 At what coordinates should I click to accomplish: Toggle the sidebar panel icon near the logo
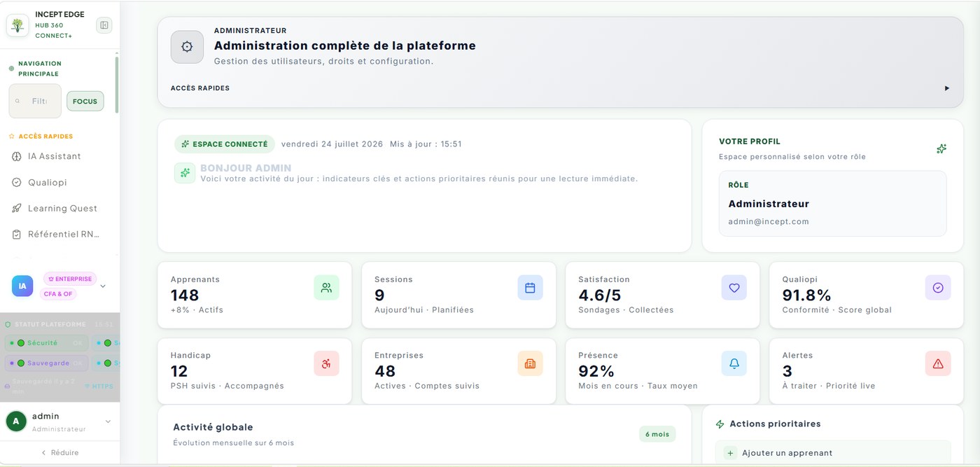[x=104, y=25]
